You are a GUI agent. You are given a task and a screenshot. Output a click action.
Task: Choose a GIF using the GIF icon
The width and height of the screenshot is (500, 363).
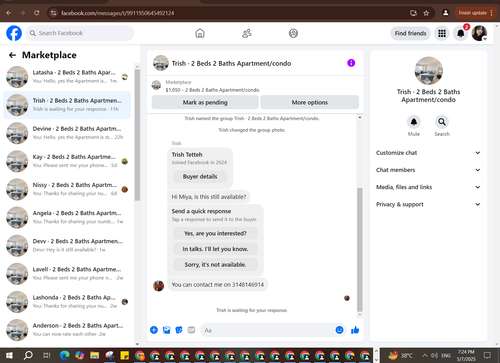(191, 330)
